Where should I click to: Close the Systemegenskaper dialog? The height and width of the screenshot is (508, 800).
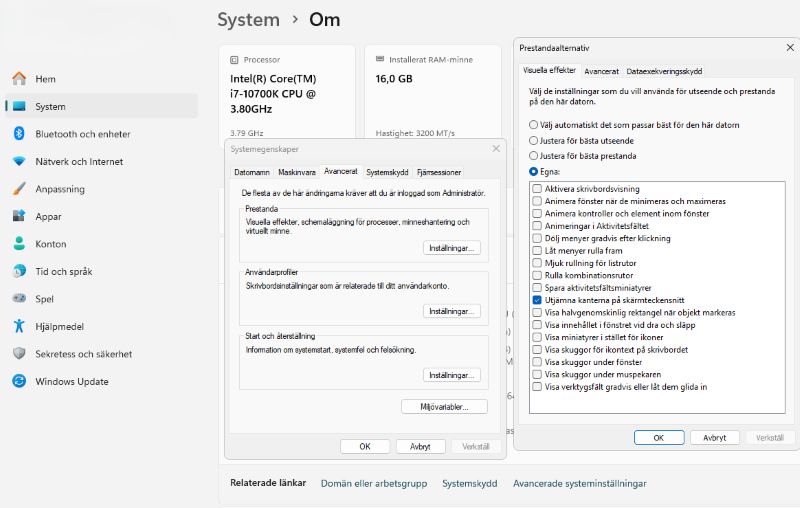point(496,148)
